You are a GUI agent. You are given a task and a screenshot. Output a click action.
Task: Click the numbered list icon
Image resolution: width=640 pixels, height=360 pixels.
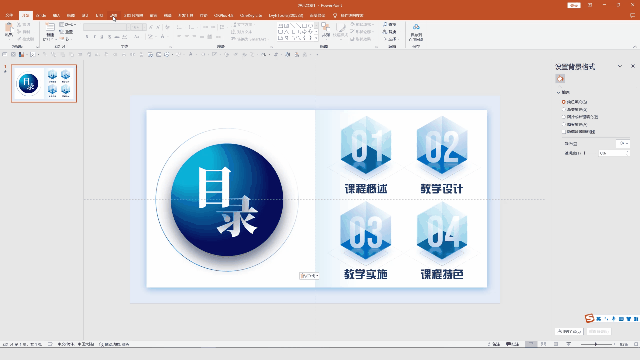(x=191, y=27)
